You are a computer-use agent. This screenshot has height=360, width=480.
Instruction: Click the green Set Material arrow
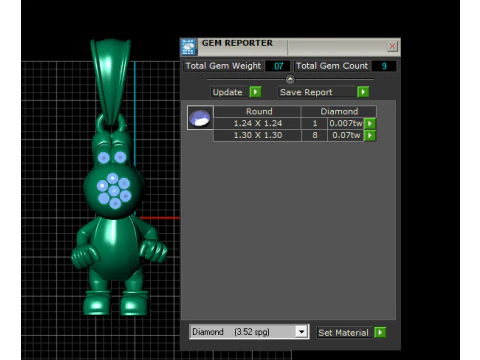click(380, 332)
